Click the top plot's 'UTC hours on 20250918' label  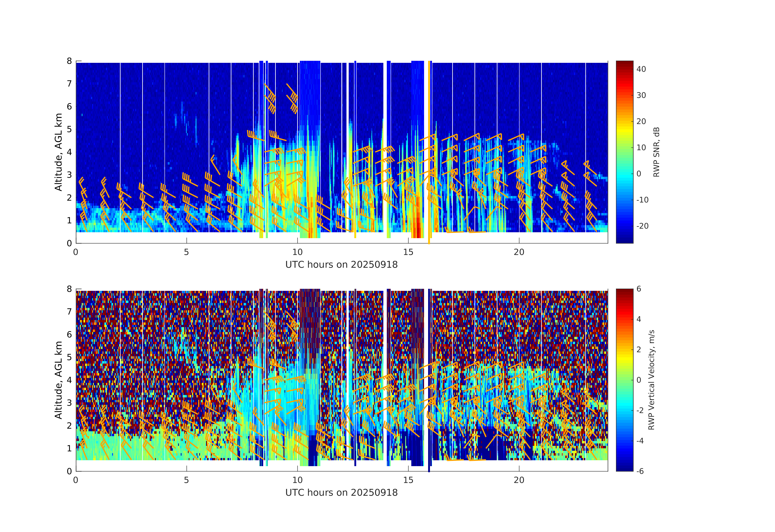pyautogui.click(x=341, y=264)
